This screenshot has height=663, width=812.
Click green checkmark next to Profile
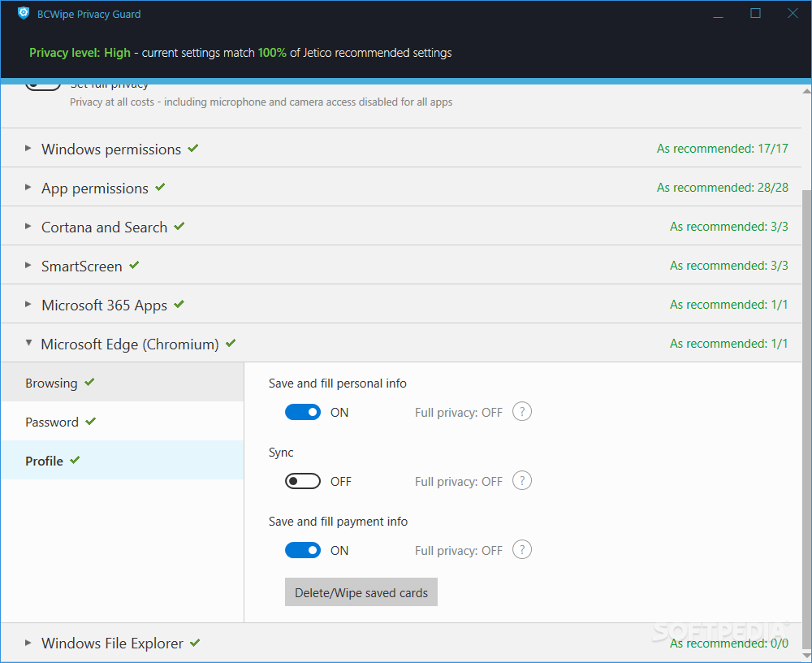75,460
